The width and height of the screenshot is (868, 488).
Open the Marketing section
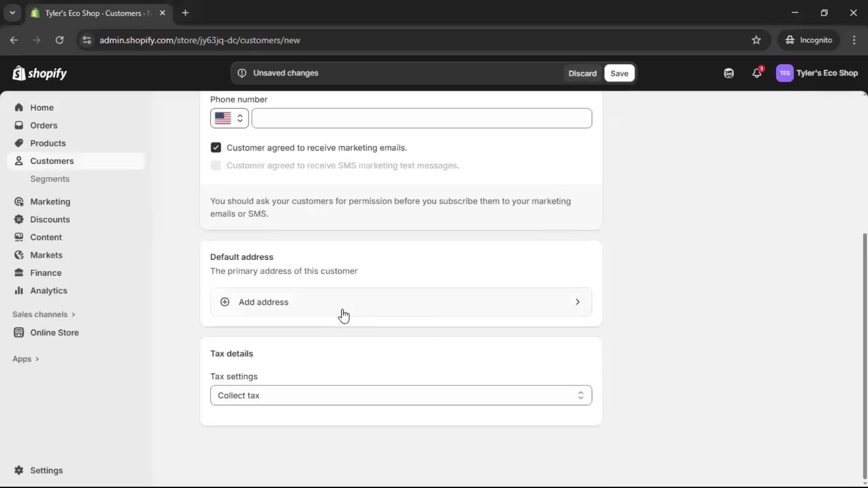pos(50,202)
